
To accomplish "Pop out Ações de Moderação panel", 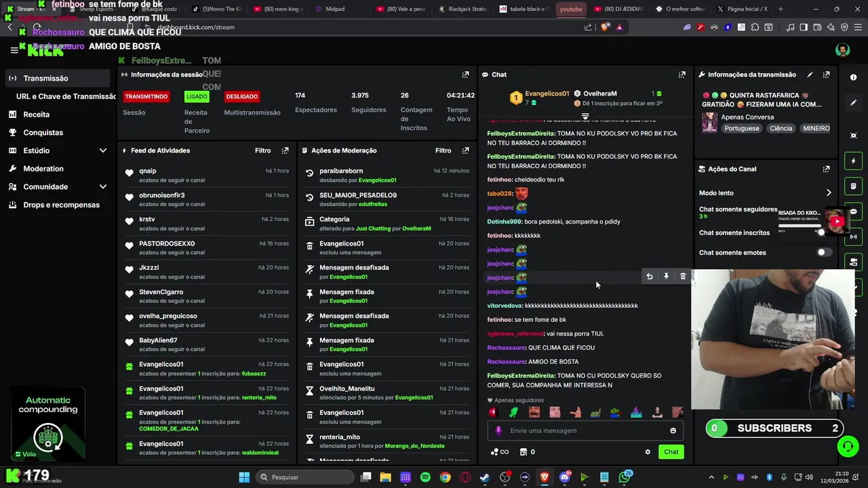I will (465, 150).
